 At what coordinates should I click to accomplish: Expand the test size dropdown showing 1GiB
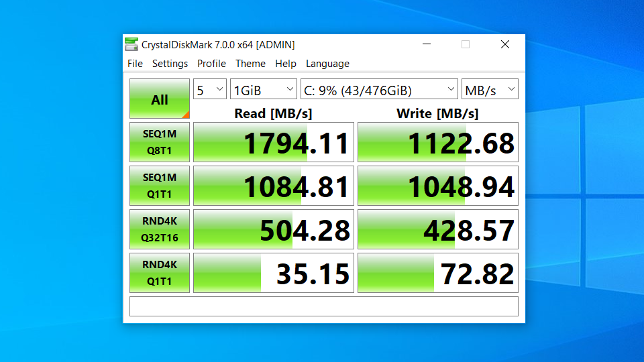tap(263, 89)
